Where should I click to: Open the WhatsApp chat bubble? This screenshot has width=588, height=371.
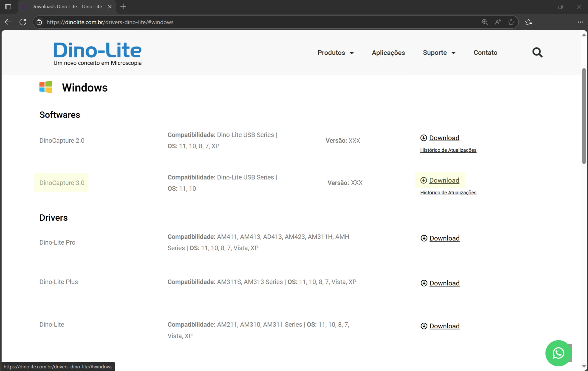[x=559, y=353]
